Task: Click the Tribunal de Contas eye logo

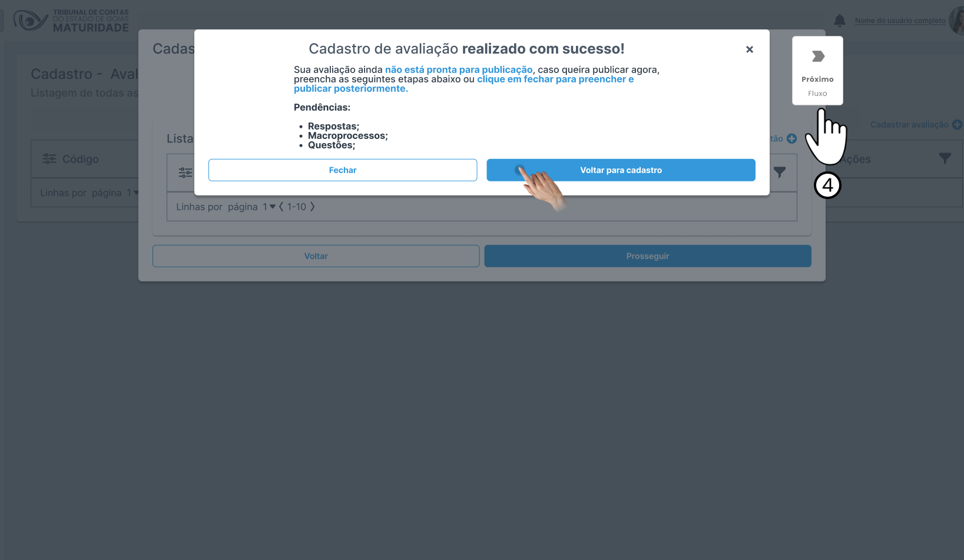Action: (x=30, y=21)
